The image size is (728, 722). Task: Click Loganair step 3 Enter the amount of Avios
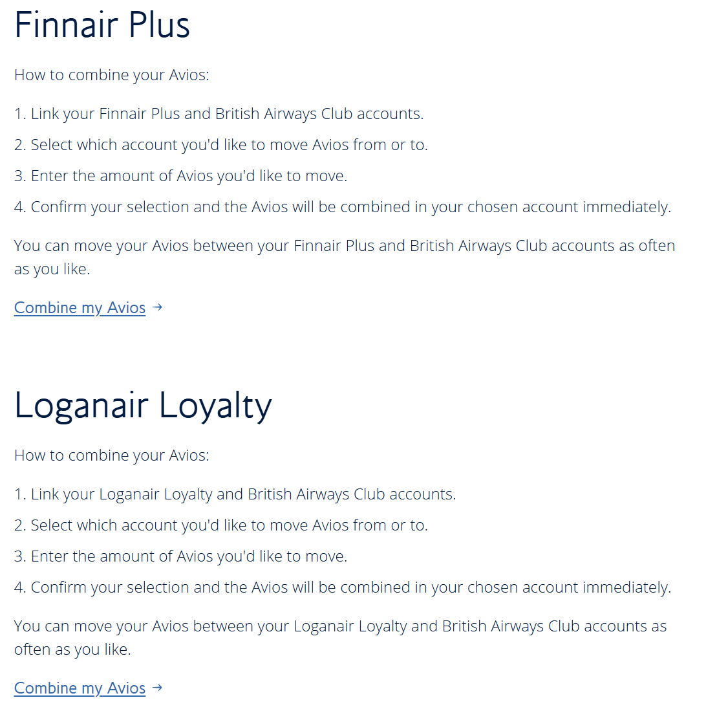(180, 556)
